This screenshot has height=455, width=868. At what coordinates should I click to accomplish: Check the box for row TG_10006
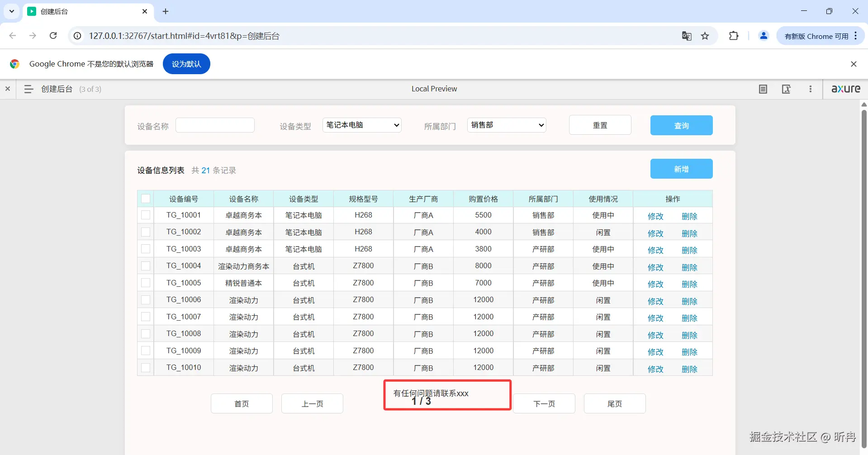(x=146, y=300)
